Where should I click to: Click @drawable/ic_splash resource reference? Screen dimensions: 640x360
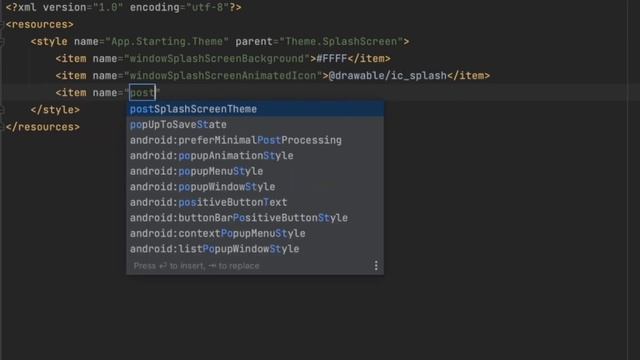(x=387, y=76)
